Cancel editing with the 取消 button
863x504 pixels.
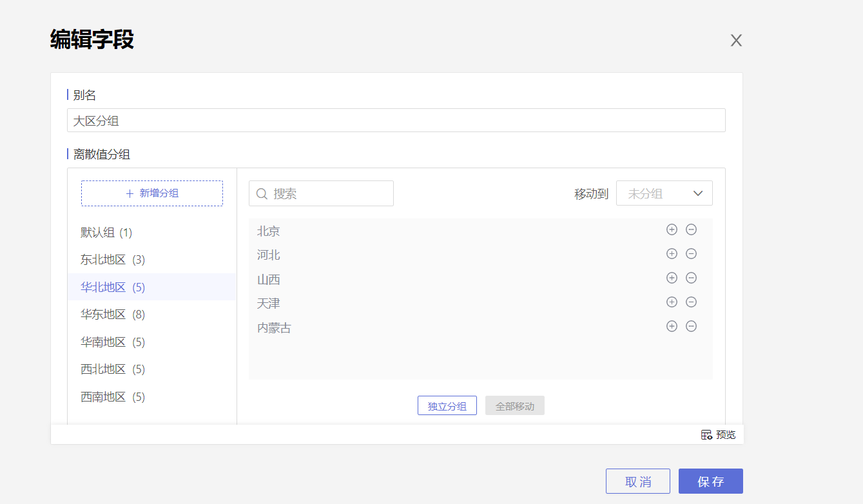[x=637, y=481]
